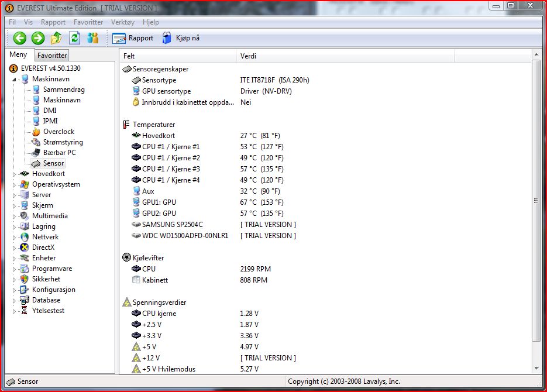Click the Verdi column header
The height and width of the screenshot is (392, 547).
pyautogui.click(x=345, y=56)
